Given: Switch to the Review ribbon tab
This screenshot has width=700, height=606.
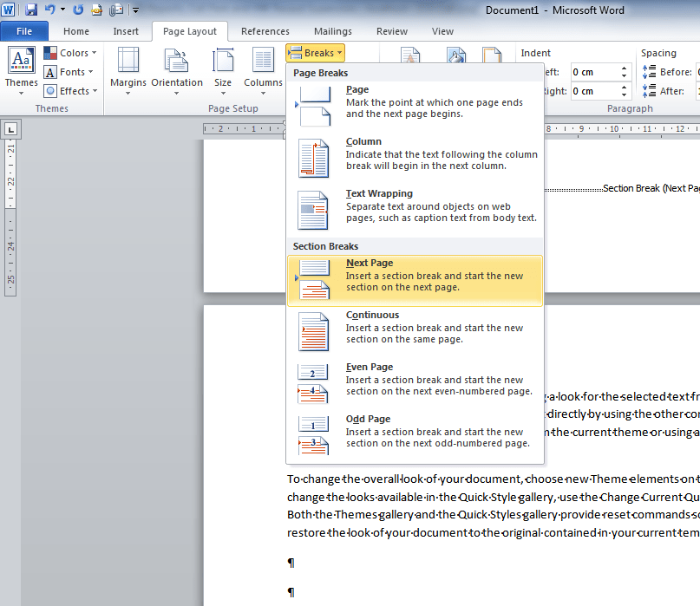Looking at the screenshot, I should pyautogui.click(x=391, y=30).
